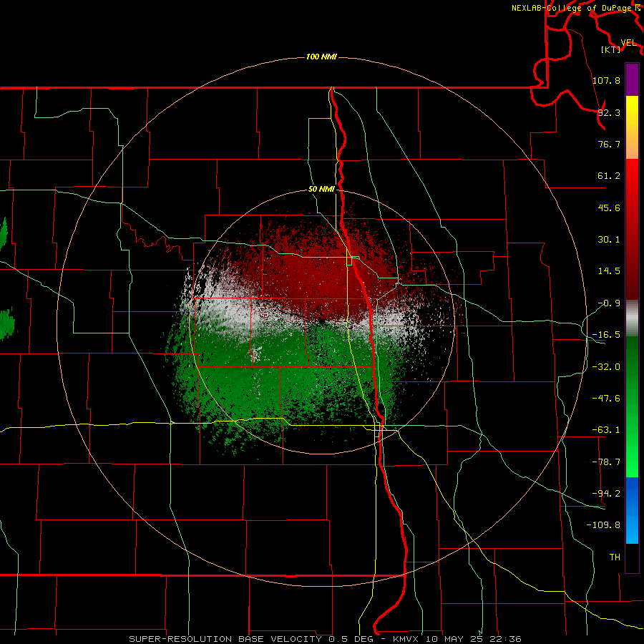This screenshot has height=644, width=644.
Task: Click the 92.3 scale value
Action: (x=609, y=112)
